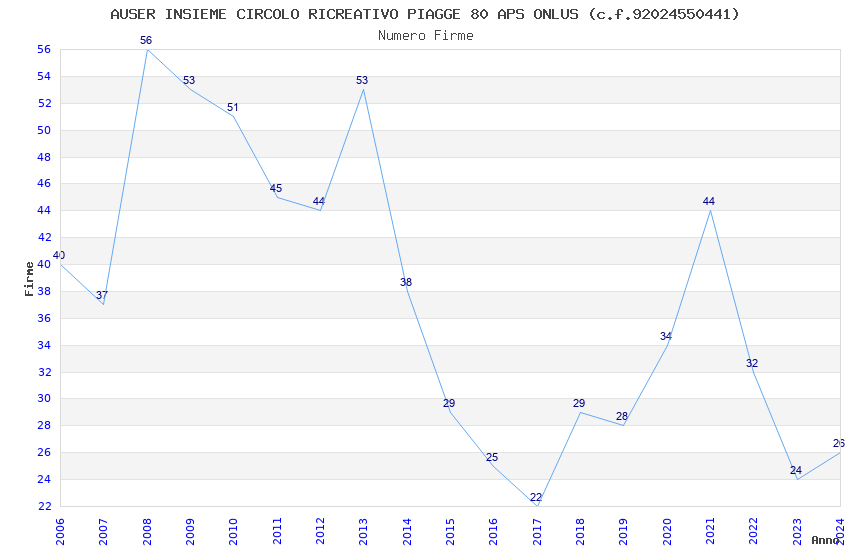
Task: Click x-axis year label 2021
Action: pyautogui.click(x=710, y=532)
